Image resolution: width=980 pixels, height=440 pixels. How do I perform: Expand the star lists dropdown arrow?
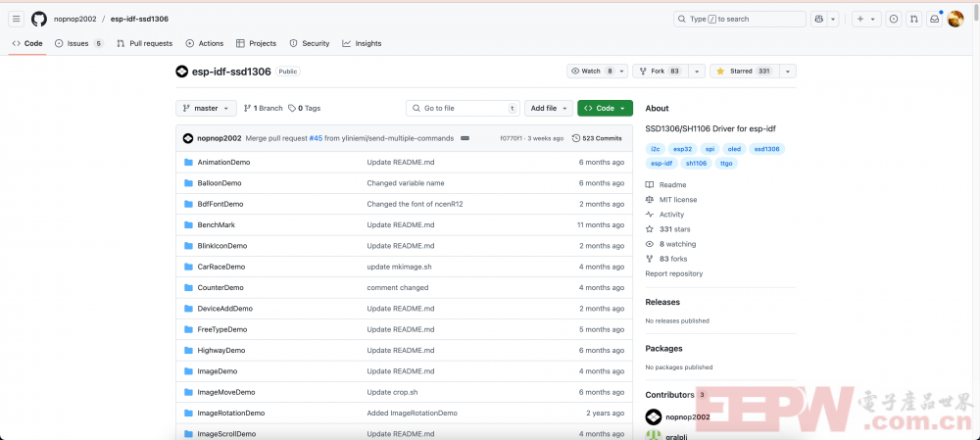(788, 72)
